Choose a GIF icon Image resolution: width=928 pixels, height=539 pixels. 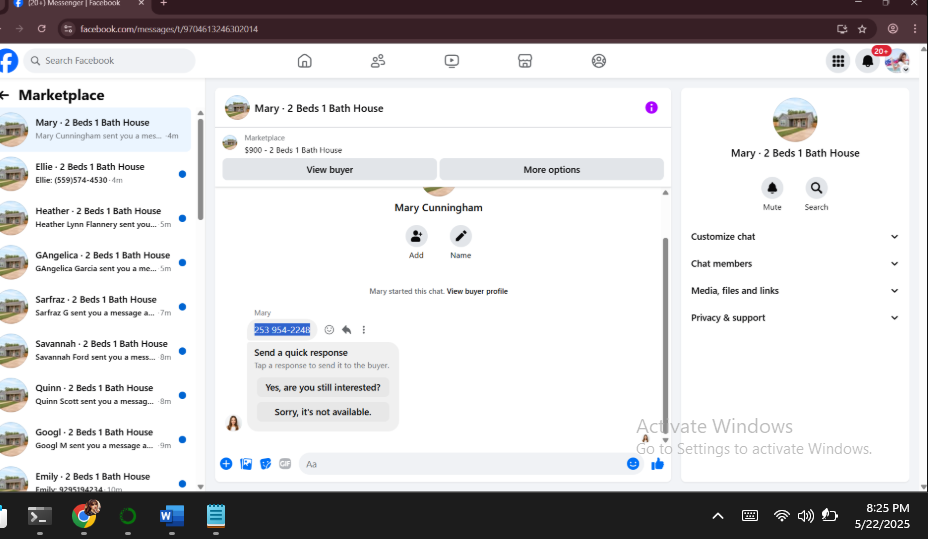285,464
